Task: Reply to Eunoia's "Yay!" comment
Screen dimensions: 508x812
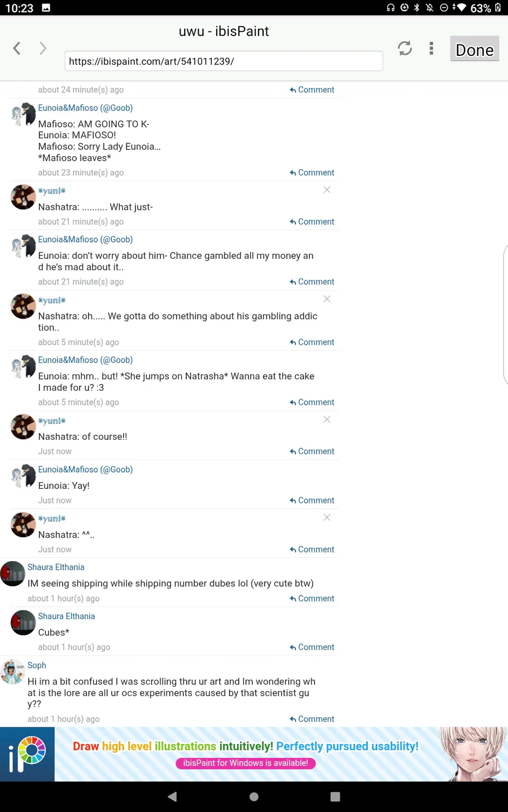Action: coord(312,500)
